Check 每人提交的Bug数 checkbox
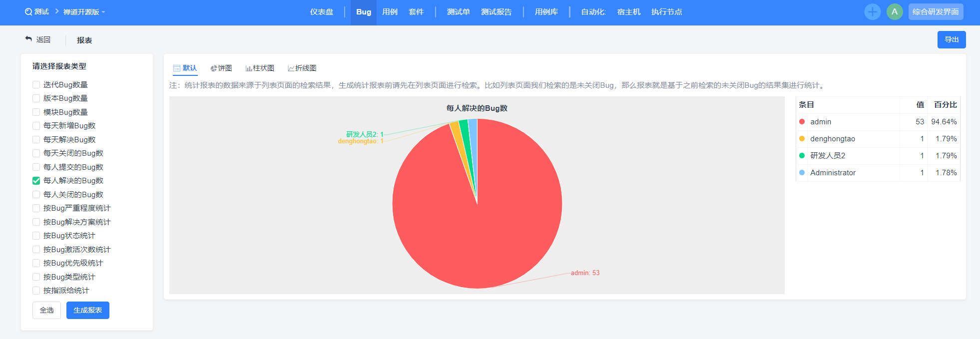 point(36,167)
